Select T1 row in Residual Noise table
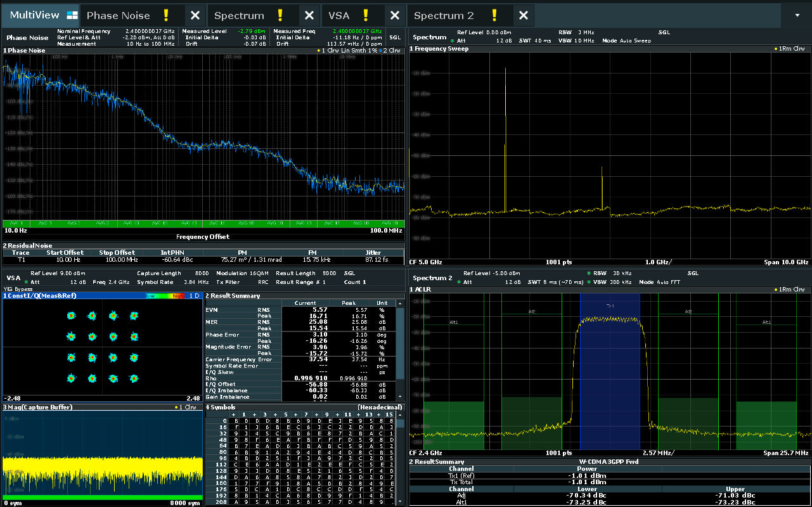 tap(21, 260)
